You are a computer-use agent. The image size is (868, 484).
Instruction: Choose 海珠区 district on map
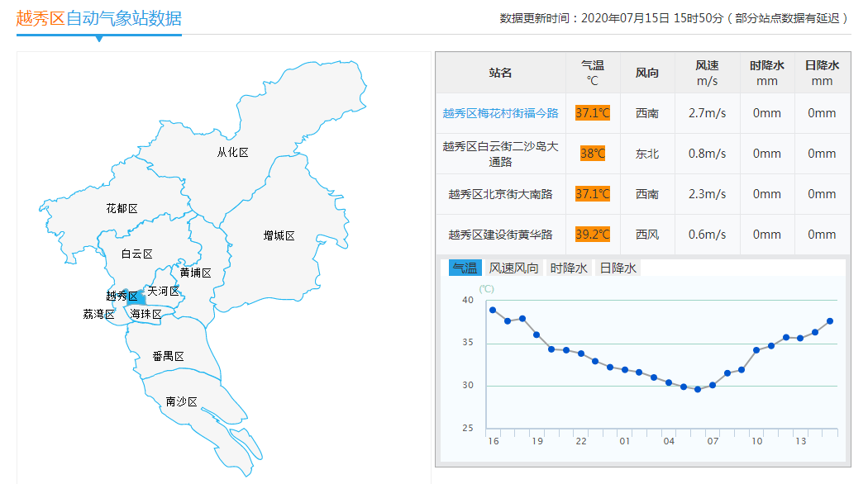point(145,314)
